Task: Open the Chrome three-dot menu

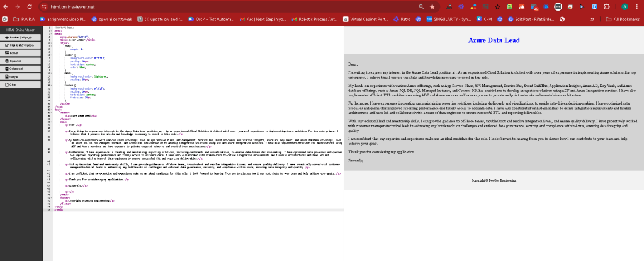Action: pos(636,6)
